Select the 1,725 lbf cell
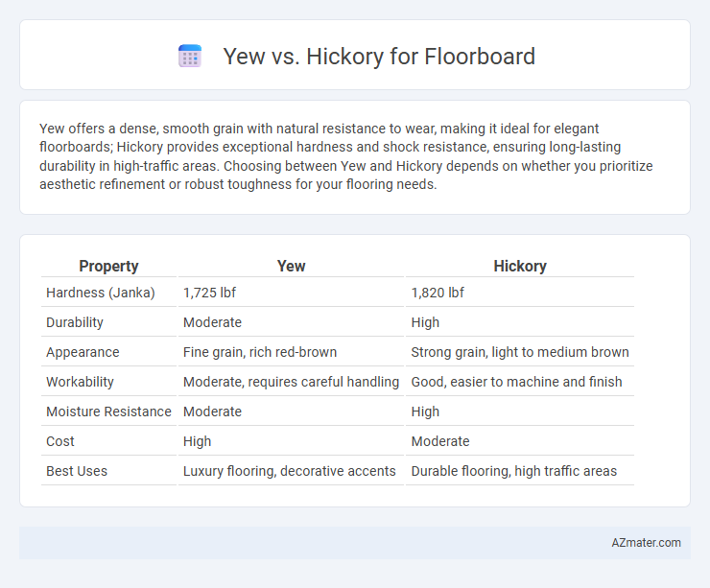 click(x=209, y=293)
